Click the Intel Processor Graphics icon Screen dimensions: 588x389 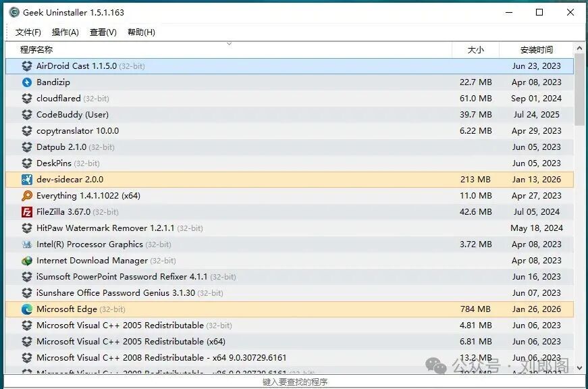point(27,244)
